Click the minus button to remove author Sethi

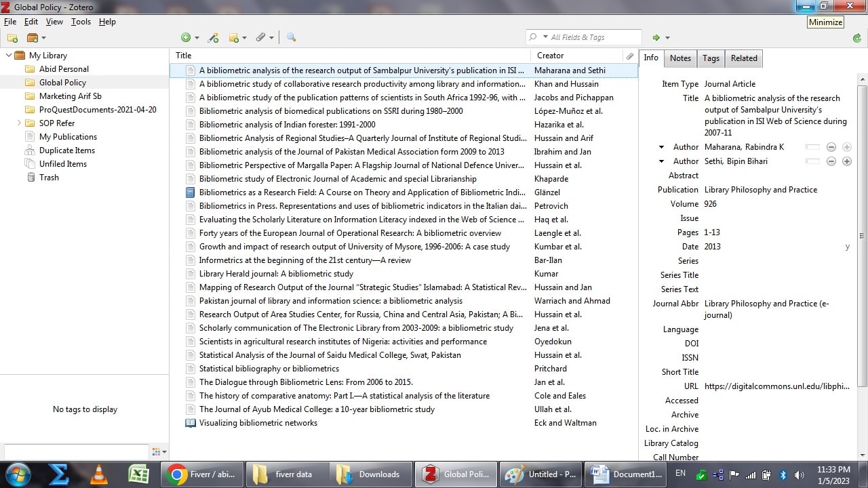coord(831,161)
